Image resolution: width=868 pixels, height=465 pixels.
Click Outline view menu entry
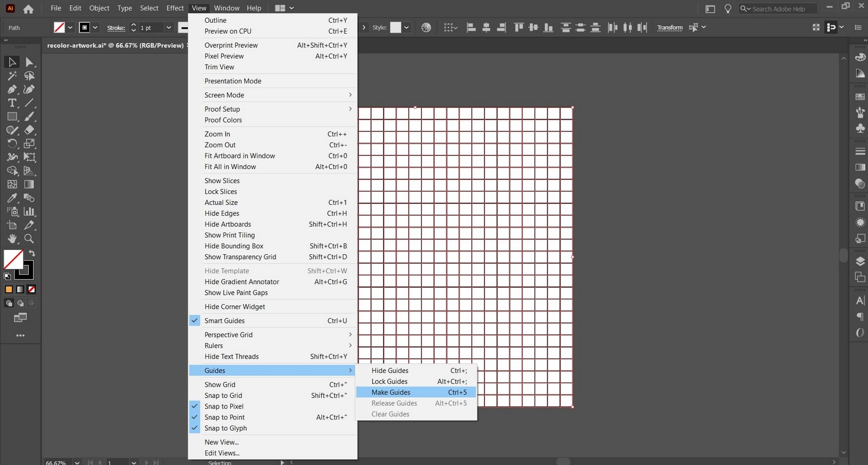273,21
